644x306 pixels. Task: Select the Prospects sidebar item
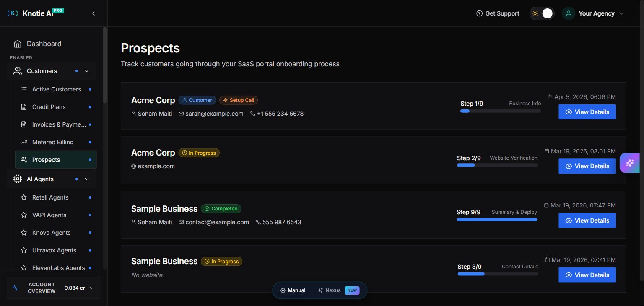point(56,160)
